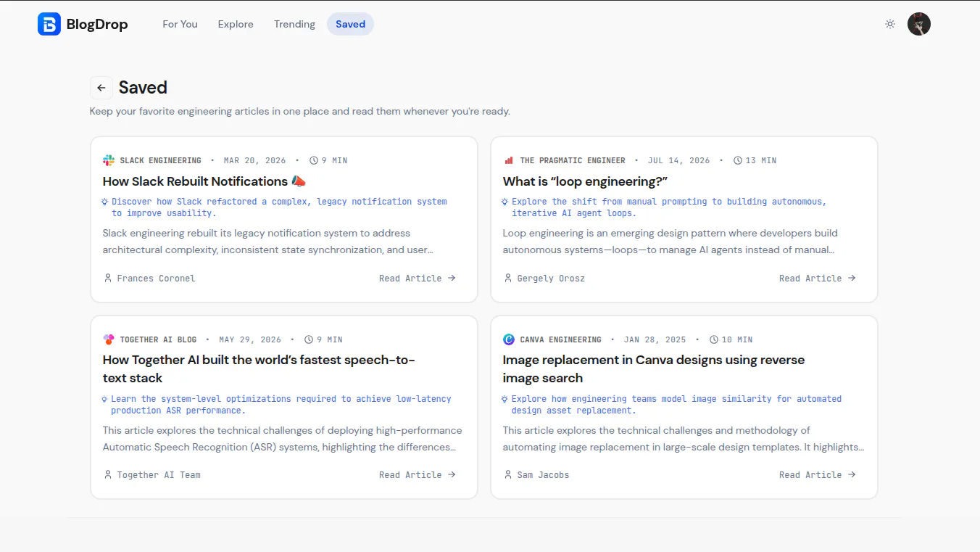Click the BlogDrop brand name text

pos(97,24)
